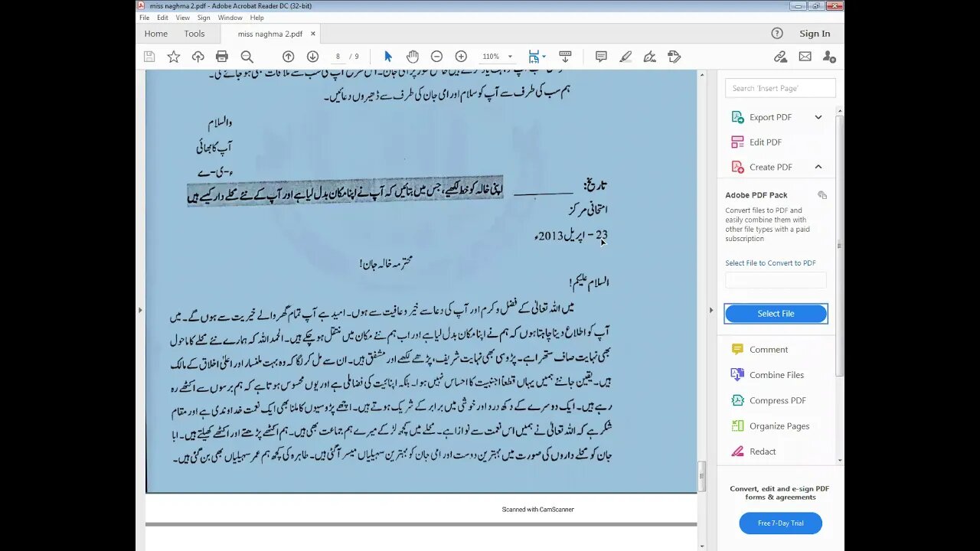The height and width of the screenshot is (551, 980).
Task: Click the Save file icon
Action: point(149,57)
